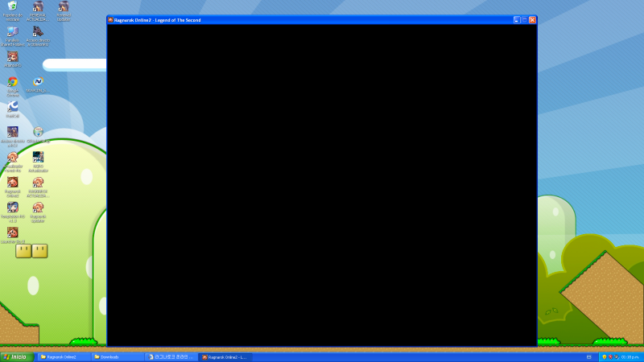Open the shortcut left of WoRO Actualizador
Screen dimensions: 644x362
[x=13, y=162]
